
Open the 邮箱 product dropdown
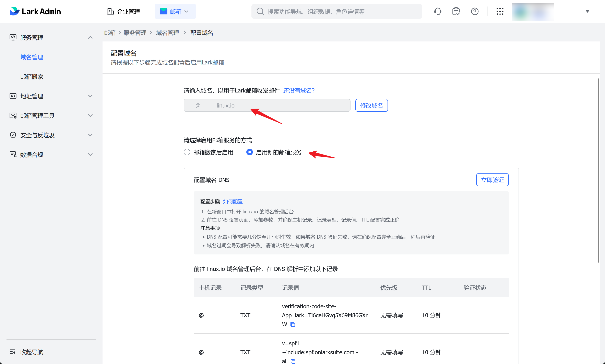pyautogui.click(x=175, y=11)
